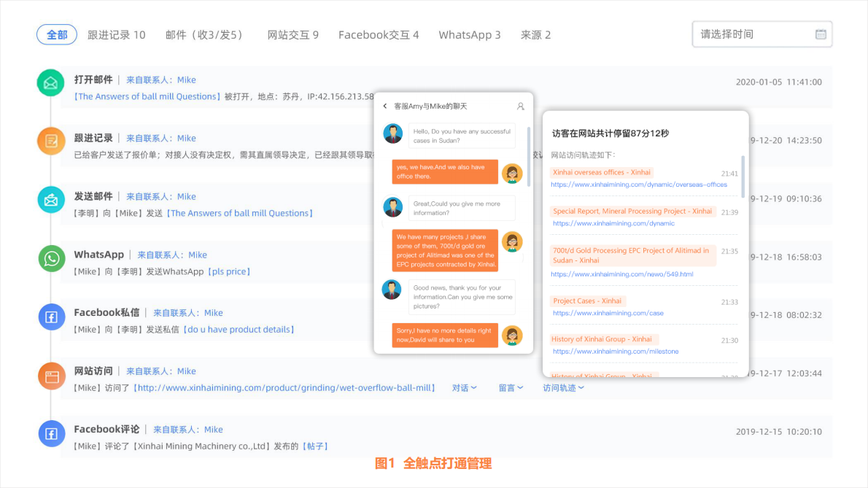Screen dimensions: 868x488
Task: Expand the 访问轨迹 dropdown
Action: click(x=563, y=387)
